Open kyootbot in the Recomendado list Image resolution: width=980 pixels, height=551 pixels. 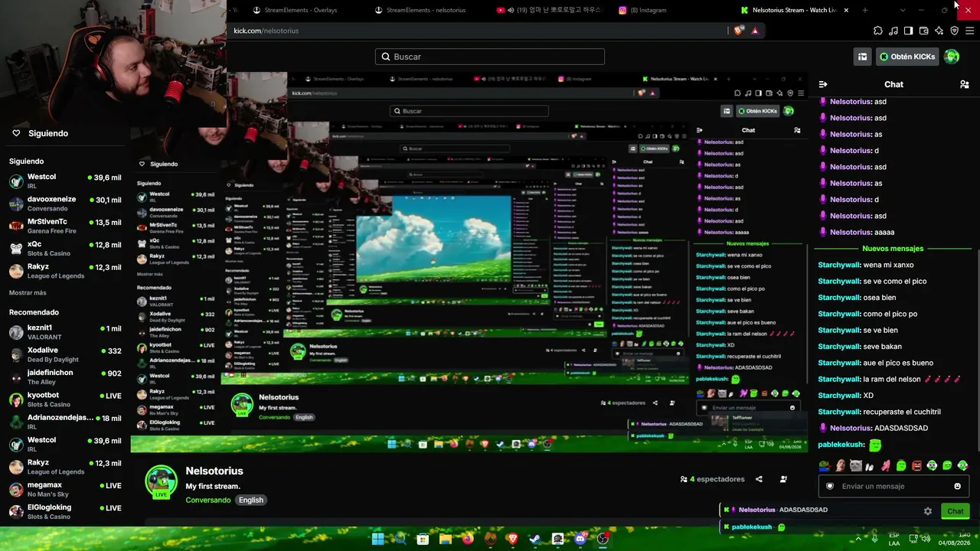pyautogui.click(x=65, y=399)
